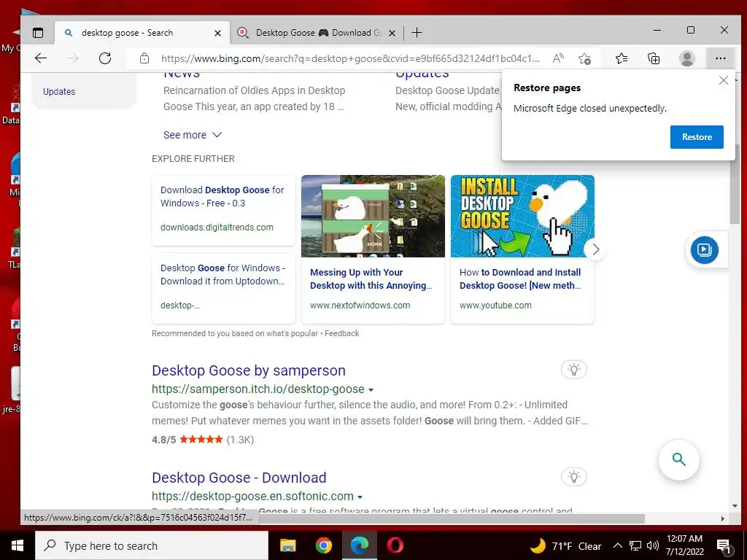This screenshot has height=560, width=747.
Task: Switch to 'Desktop Goose Download' tab
Action: pos(316,33)
